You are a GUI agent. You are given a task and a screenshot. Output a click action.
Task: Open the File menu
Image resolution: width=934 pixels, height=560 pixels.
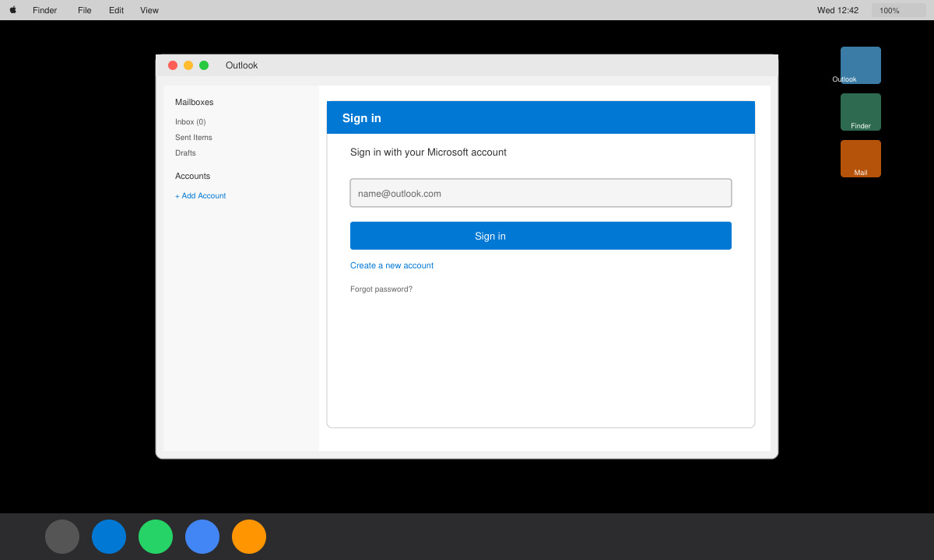click(x=84, y=10)
